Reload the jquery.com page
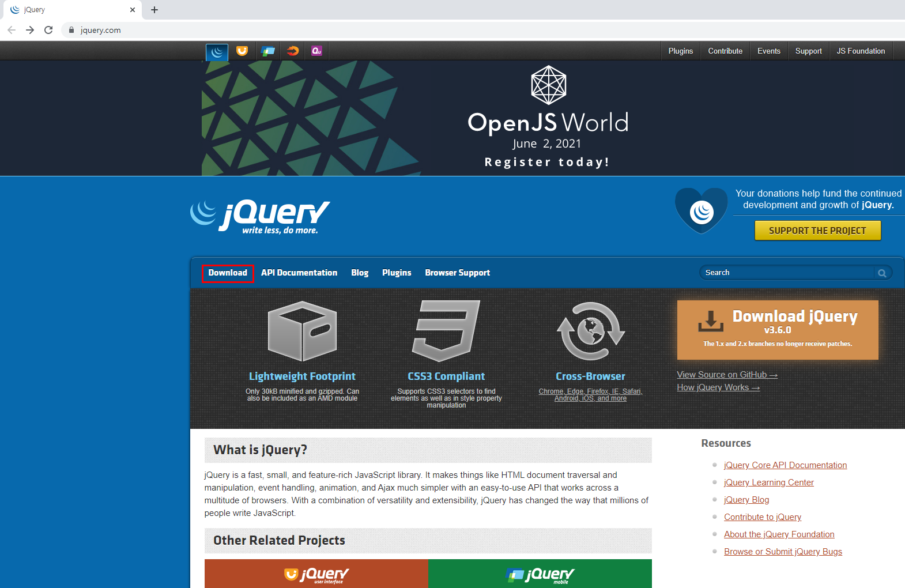The image size is (905, 588). coord(48,30)
